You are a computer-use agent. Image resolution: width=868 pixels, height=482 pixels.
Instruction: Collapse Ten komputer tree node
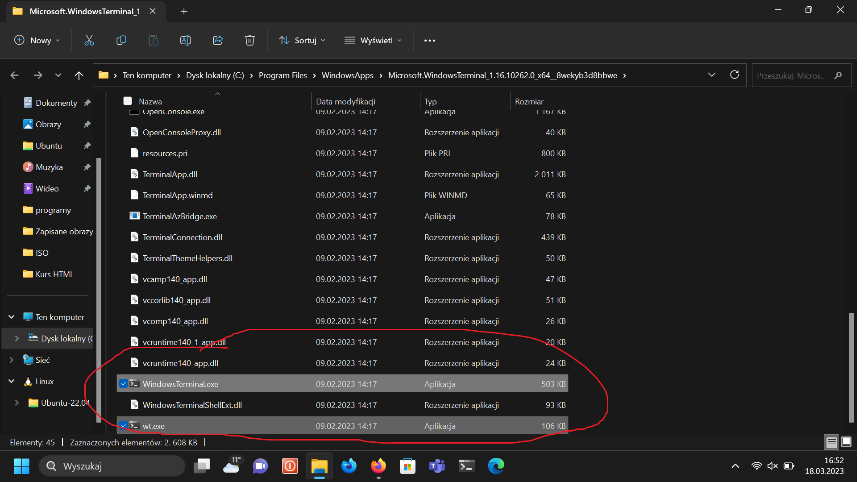point(12,317)
